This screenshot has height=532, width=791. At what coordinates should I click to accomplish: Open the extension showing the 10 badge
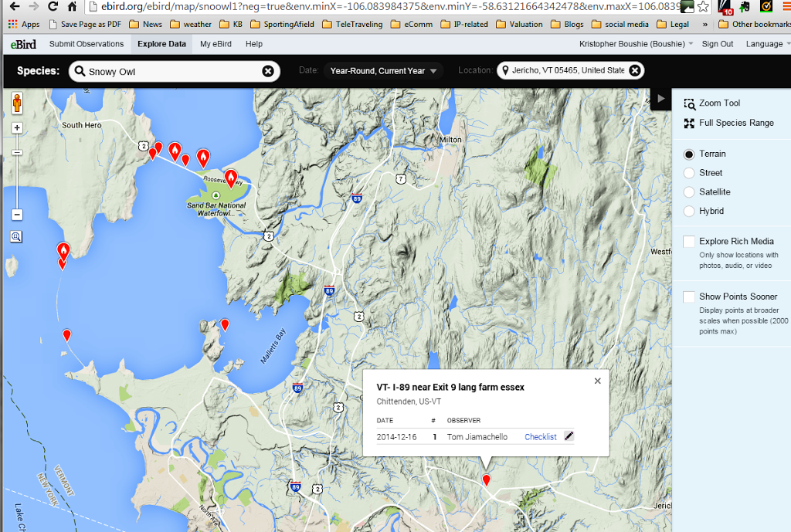[x=726, y=7]
